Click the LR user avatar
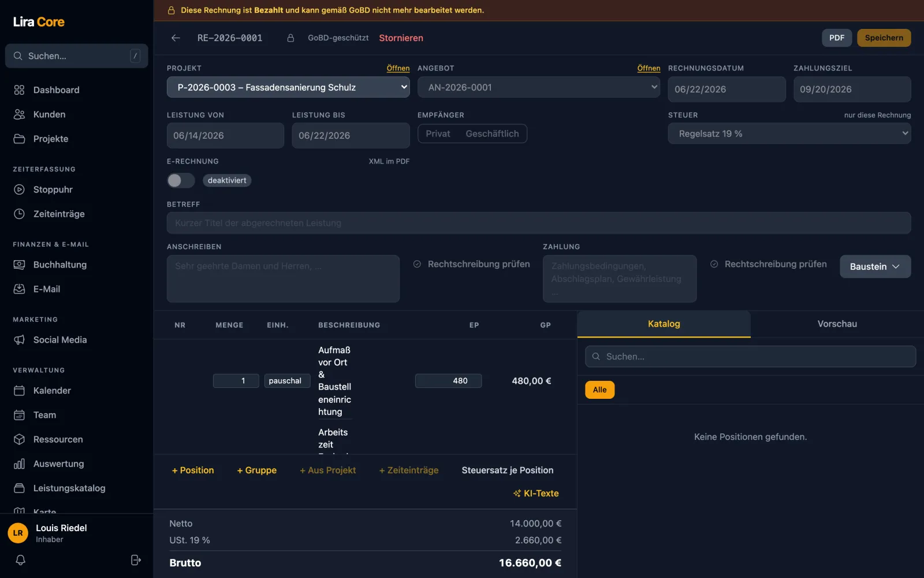Image resolution: width=924 pixels, height=578 pixels. 18,533
